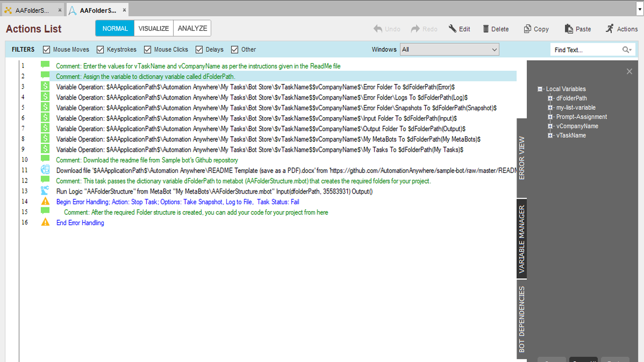This screenshot has width=644, height=362.
Task: Click the warning icon on Begin Error Handling line
Action: click(x=45, y=202)
